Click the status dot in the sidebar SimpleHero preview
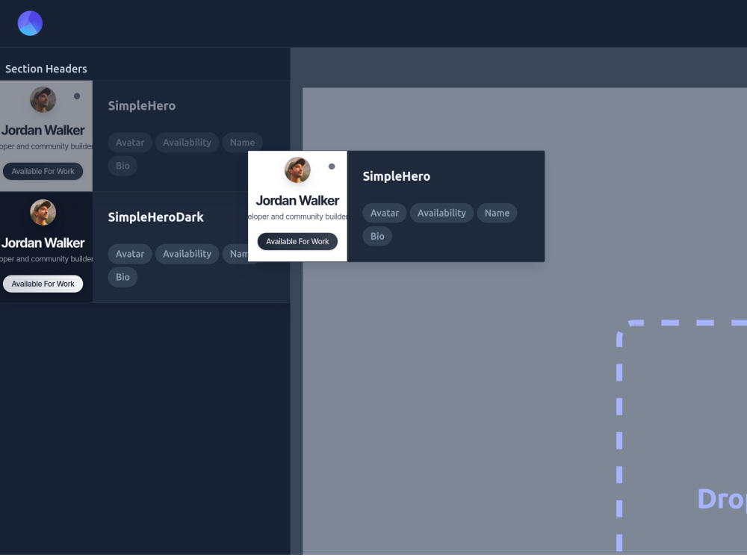This screenshot has width=747, height=560. 77,96
